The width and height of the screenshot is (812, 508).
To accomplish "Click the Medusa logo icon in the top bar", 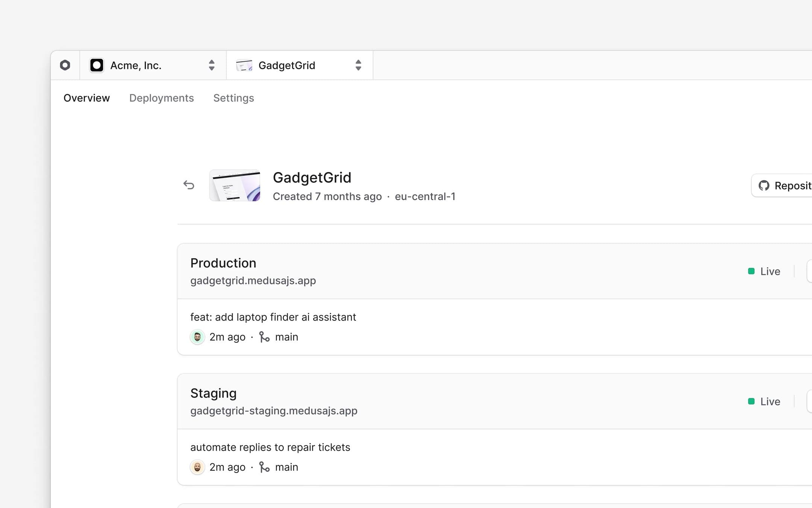I will click(65, 65).
